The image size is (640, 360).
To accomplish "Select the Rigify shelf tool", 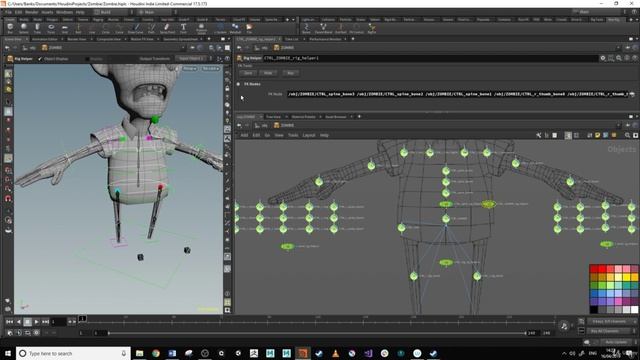I will 372,28.
